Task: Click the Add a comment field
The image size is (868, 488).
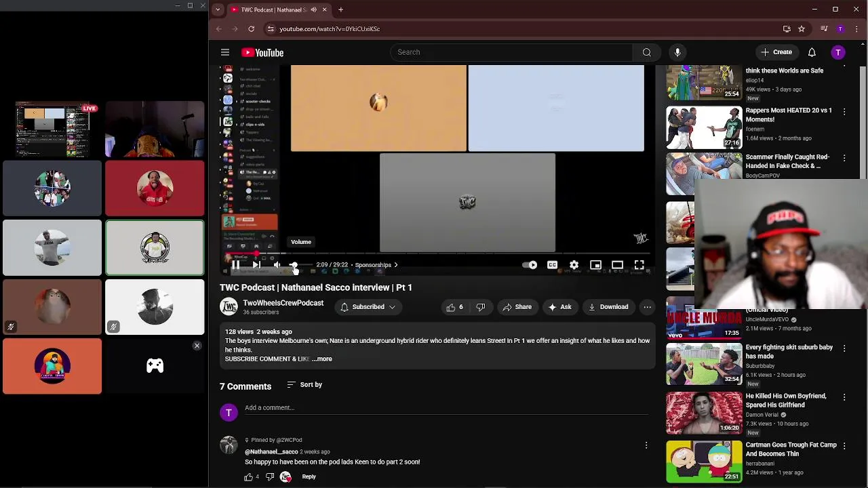Action: point(446,408)
